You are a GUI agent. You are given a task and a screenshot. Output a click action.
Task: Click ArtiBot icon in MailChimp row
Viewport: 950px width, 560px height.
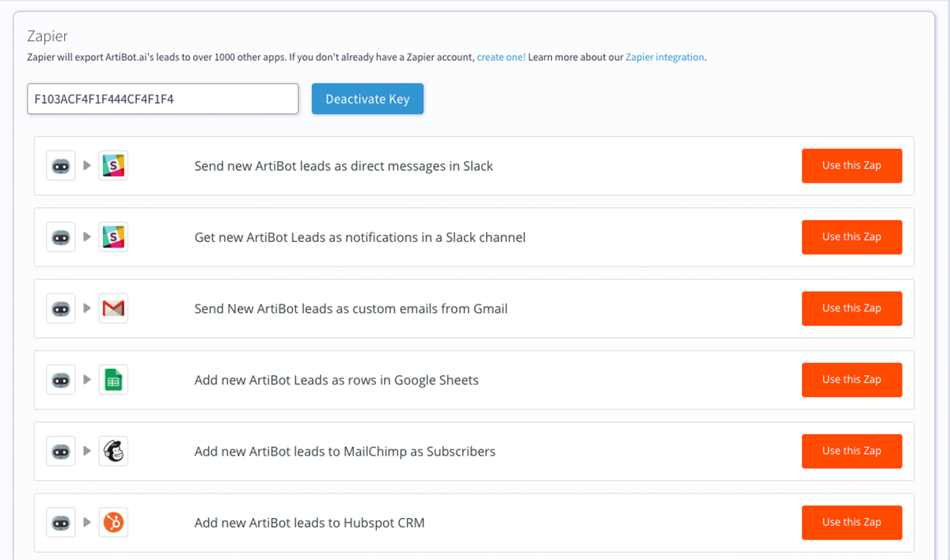coord(61,452)
